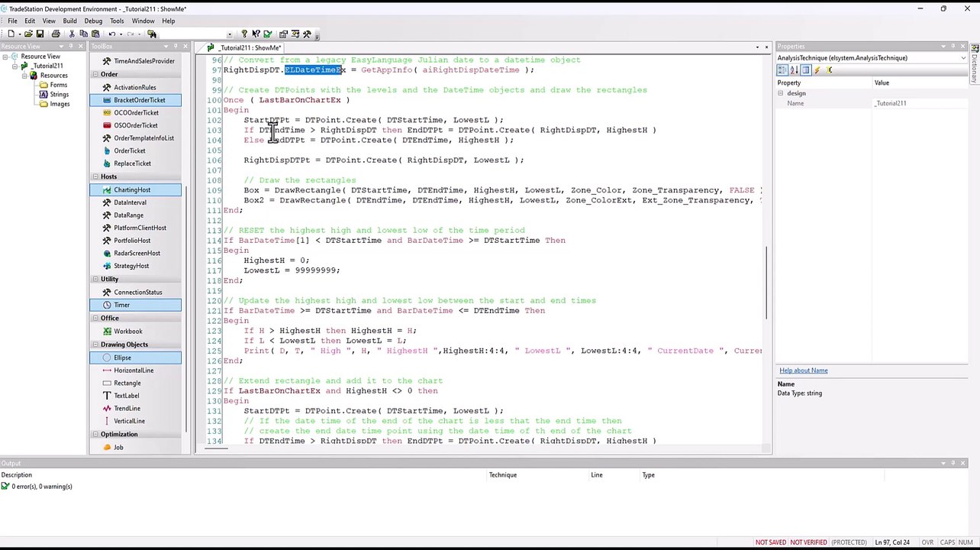Click the Events lightning bolt icon
This screenshot has width=980, height=550.
[x=817, y=70]
